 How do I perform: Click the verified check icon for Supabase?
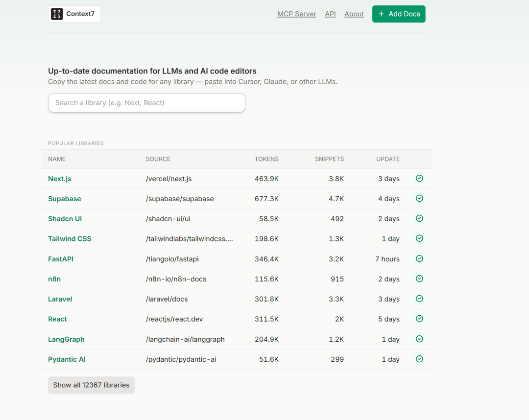click(x=419, y=199)
